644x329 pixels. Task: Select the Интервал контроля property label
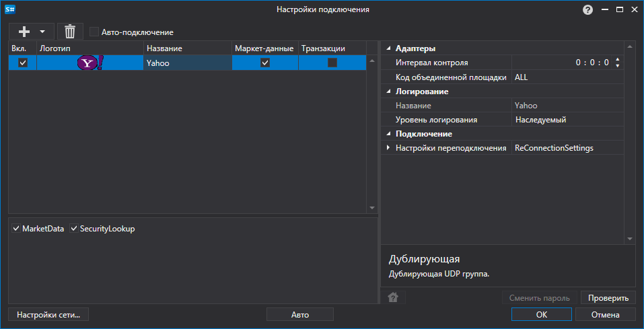coord(431,63)
